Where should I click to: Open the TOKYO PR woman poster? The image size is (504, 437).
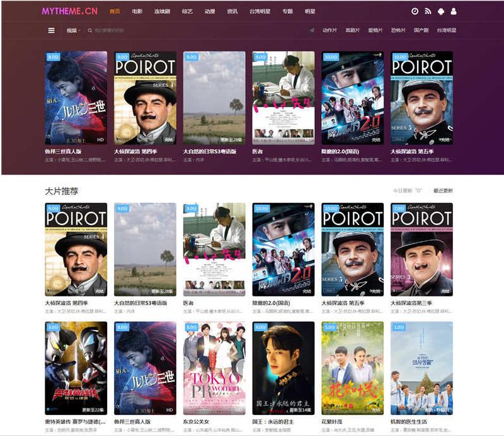(x=214, y=368)
